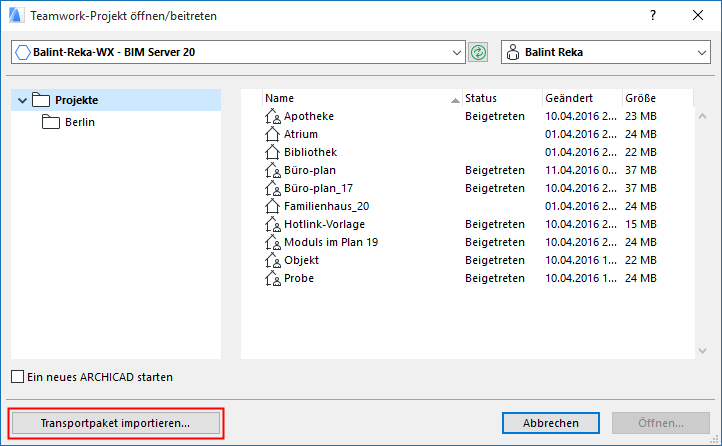Click the list scroll down arrow
Viewport: 722px width, 446px height.
pos(702,351)
